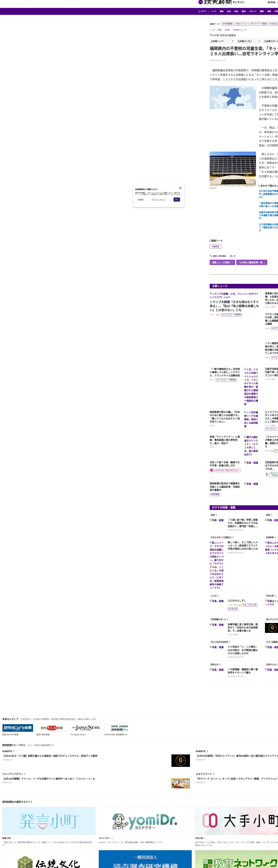Open the すべて hamburger menu
The width and height of the screenshot is (278, 868).
click(x=202, y=11)
